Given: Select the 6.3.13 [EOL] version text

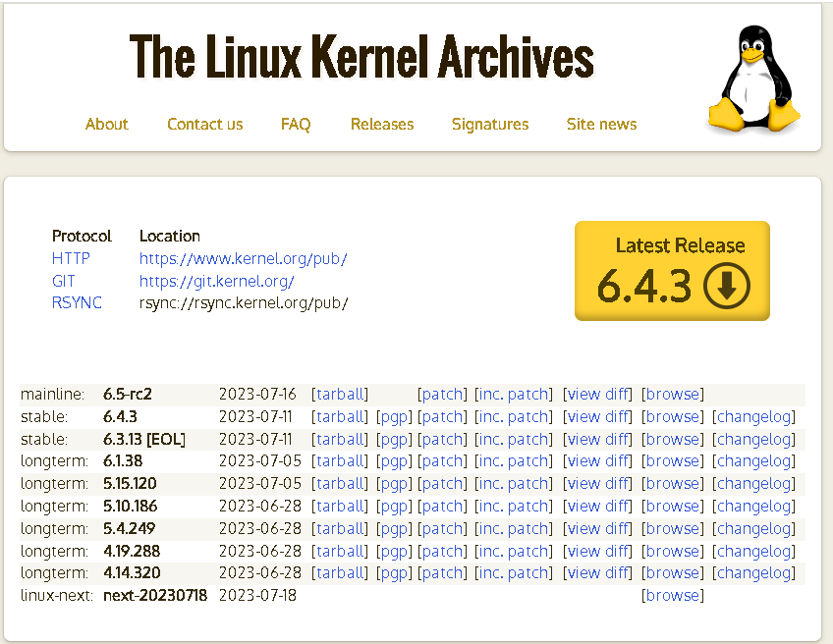Looking at the screenshot, I should pos(144,440).
